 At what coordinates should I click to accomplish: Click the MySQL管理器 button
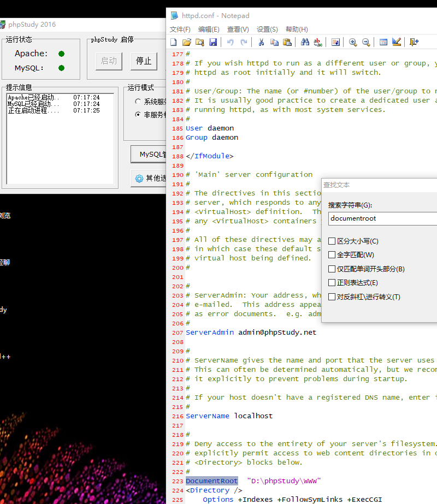[x=149, y=155]
